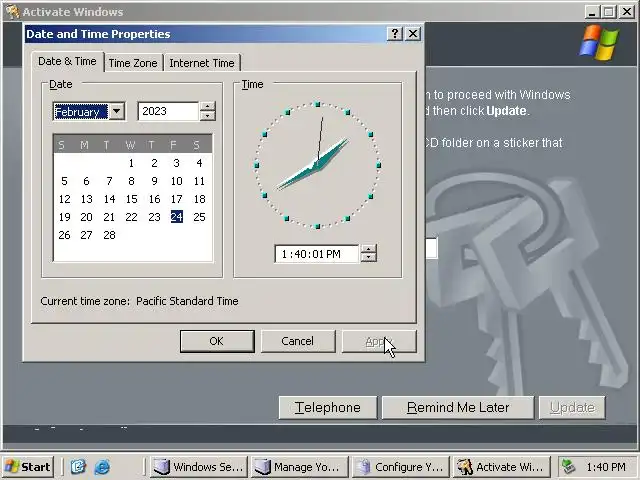Select calendar day 23
This screenshot has width=640, height=480.
point(154,217)
